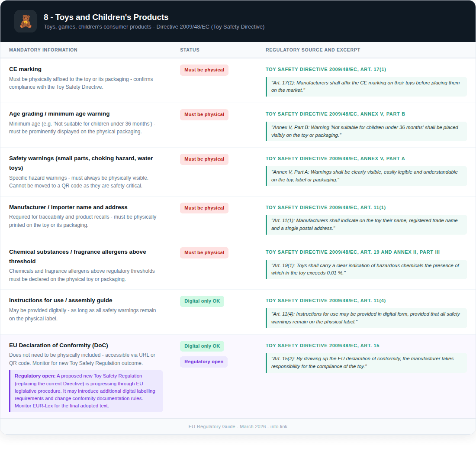Follow the Art. 11(1) regulatory source link
Viewport: 476px width, 452px height.
tap(325, 208)
